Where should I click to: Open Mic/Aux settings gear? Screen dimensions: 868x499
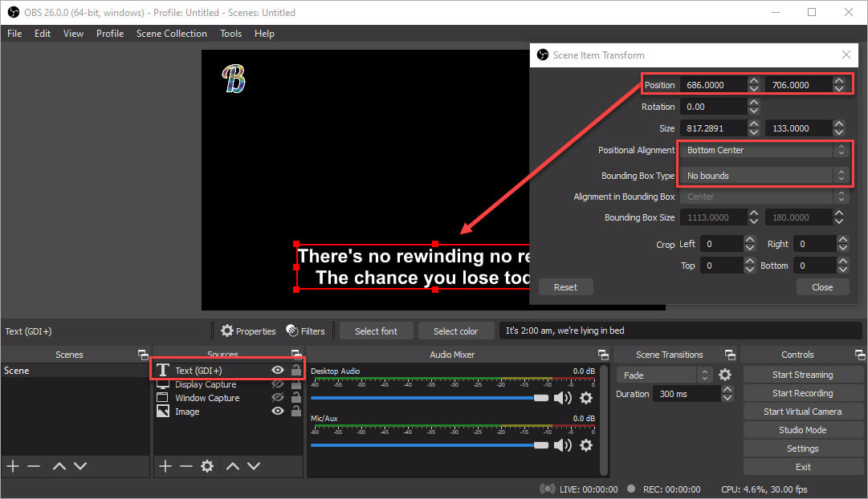pyautogui.click(x=586, y=445)
